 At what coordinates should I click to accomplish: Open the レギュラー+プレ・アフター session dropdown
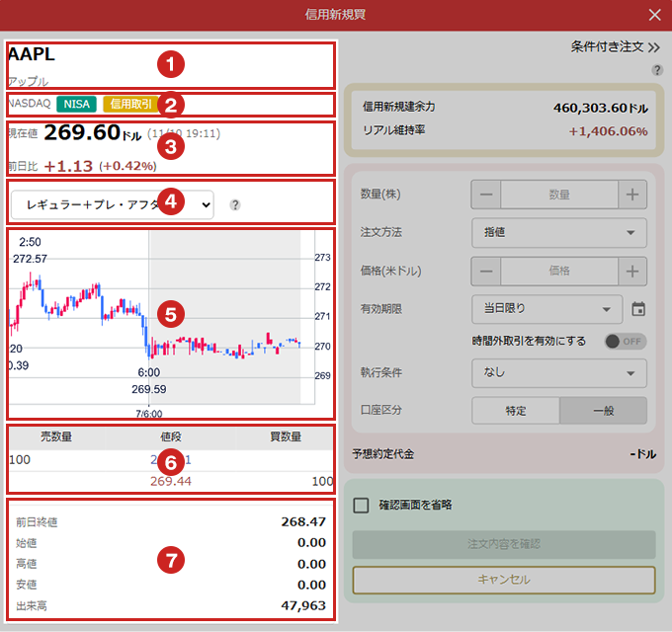point(114,204)
